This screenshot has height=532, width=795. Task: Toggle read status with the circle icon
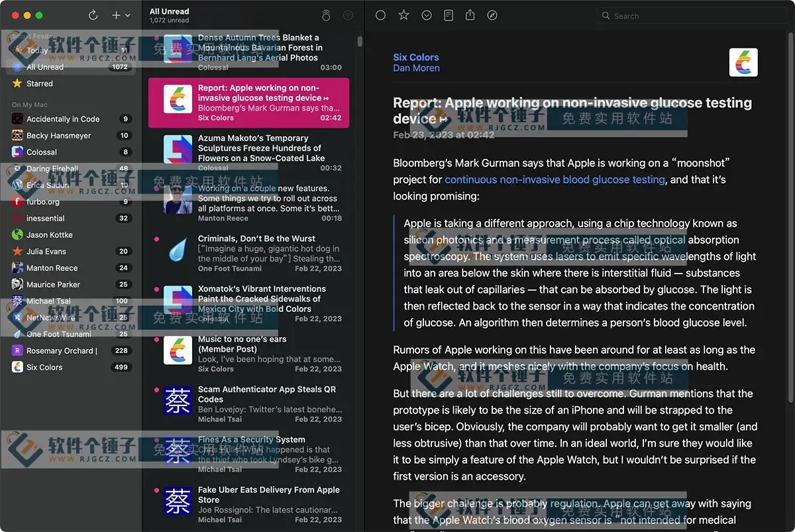pyautogui.click(x=380, y=15)
